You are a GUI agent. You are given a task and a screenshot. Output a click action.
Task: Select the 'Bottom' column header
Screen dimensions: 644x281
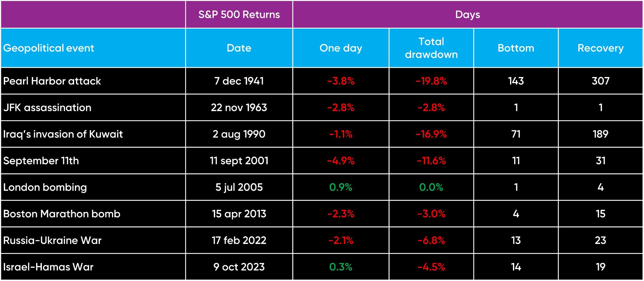click(x=516, y=48)
